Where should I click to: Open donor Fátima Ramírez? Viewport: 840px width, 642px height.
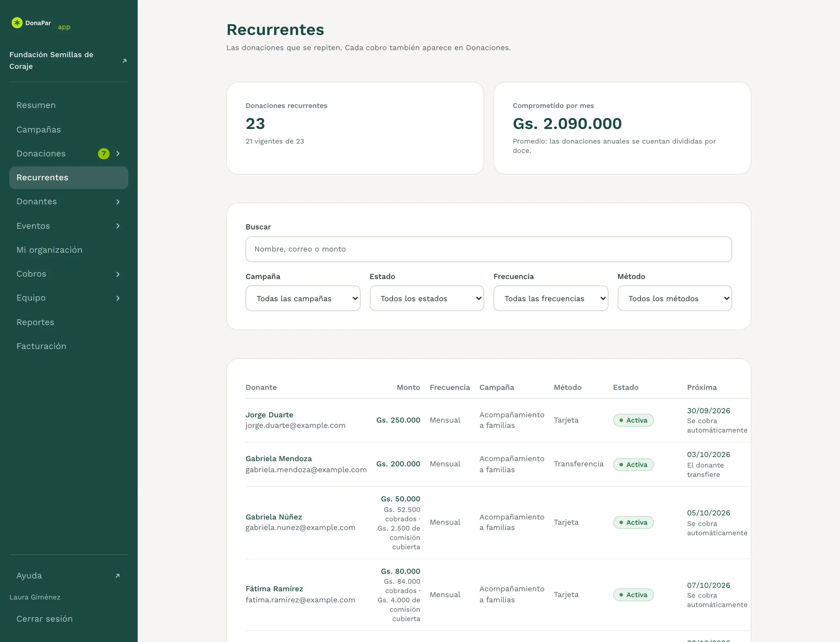(274, 589)
